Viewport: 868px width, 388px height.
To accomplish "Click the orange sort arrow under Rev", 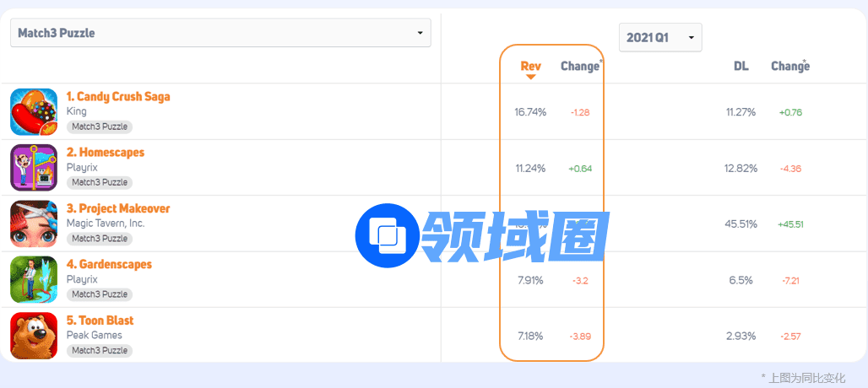I will click(x=530, y=78).
